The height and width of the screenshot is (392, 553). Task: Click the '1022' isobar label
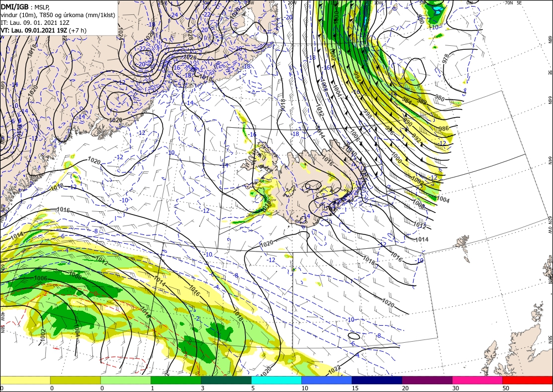tap(334, 370)
